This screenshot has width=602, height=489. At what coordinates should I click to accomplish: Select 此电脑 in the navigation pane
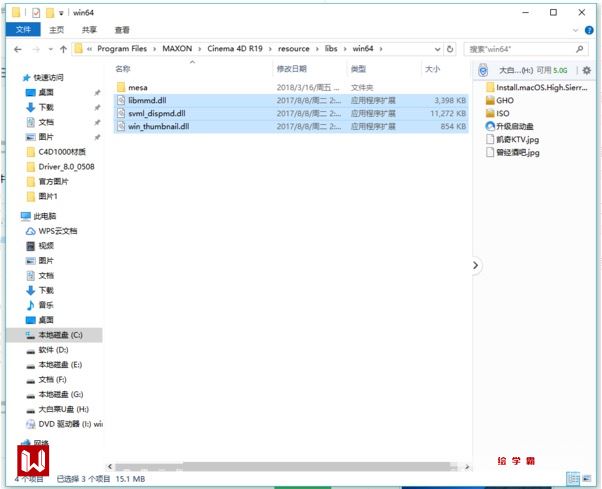click(x=39, y=216)
